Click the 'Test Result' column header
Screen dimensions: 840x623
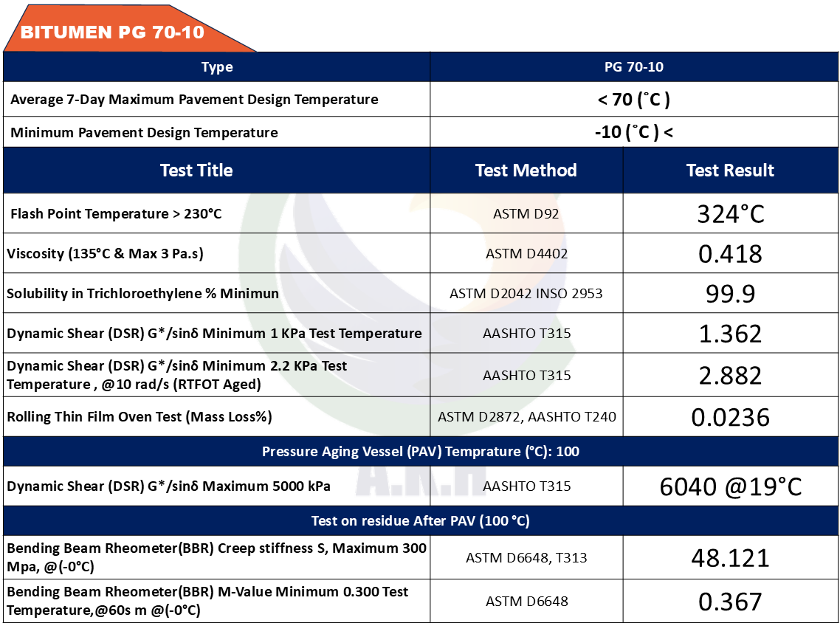pyautogui.click(x=730, y=171)
